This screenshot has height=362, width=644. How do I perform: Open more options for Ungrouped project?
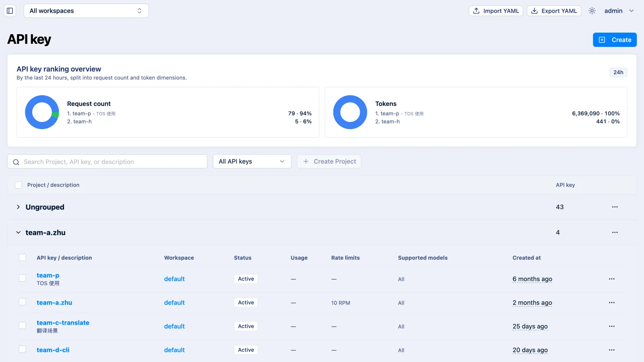tap(615, 207)
